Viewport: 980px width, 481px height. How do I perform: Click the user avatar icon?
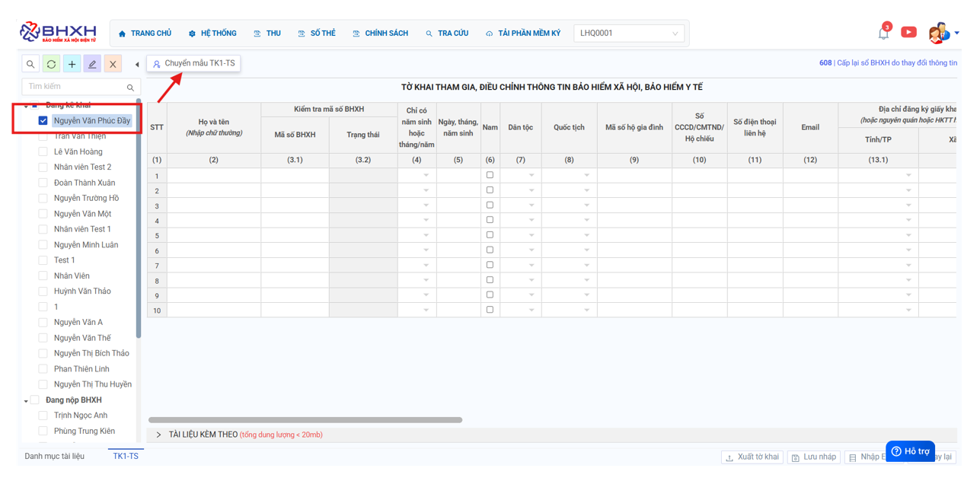tap(938, 33)
